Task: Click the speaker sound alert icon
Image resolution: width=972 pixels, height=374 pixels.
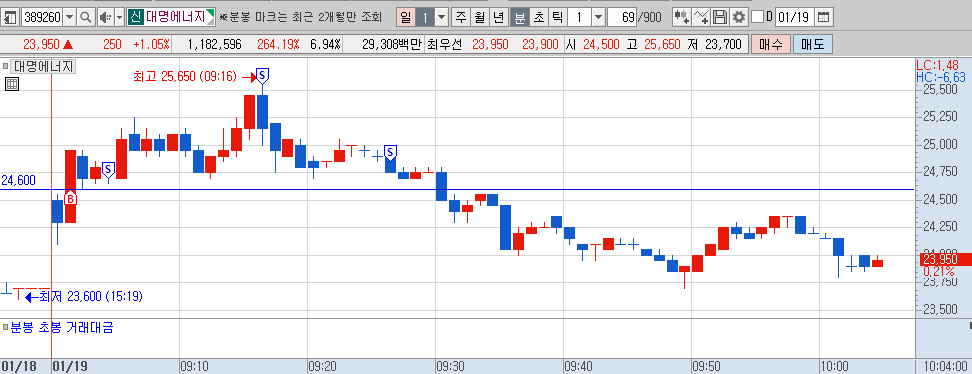Action: pos(105,17)
